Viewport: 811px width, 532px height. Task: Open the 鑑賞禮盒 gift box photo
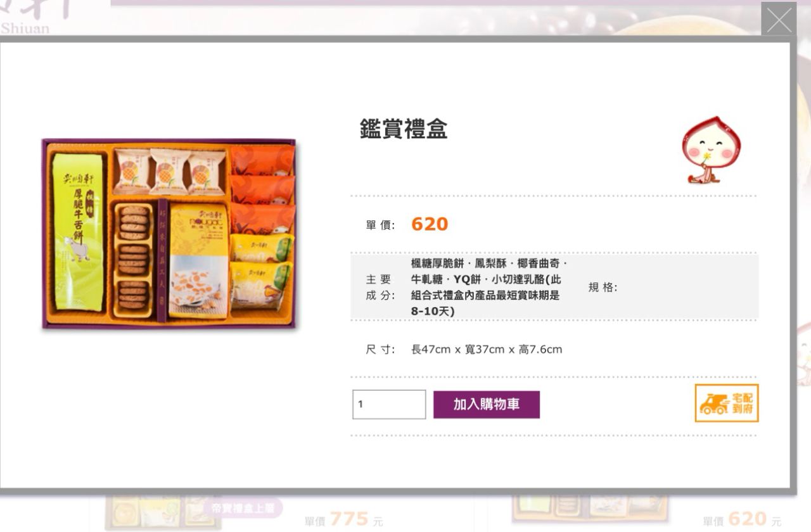[169, 234]
